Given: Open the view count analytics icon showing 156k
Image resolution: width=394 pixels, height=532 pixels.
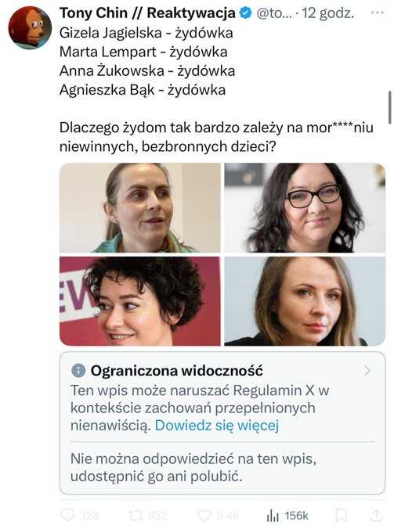Looking at the screenshot, I should point(273,516).
